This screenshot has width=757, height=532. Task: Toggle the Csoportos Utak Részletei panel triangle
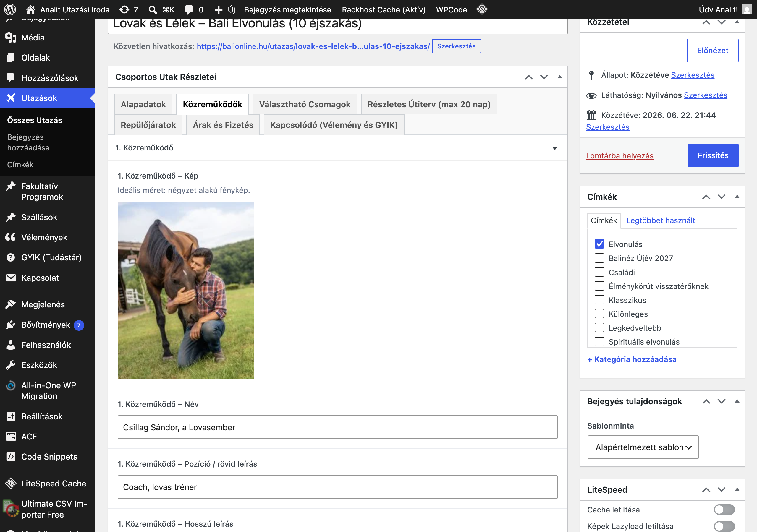coord(559,77)
